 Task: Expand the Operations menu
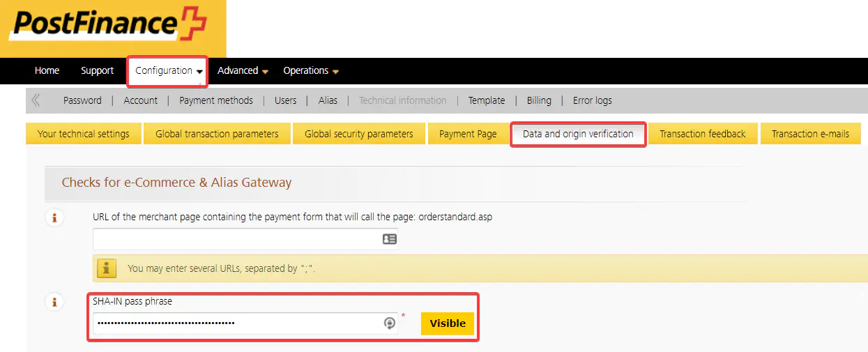(310, 71)
